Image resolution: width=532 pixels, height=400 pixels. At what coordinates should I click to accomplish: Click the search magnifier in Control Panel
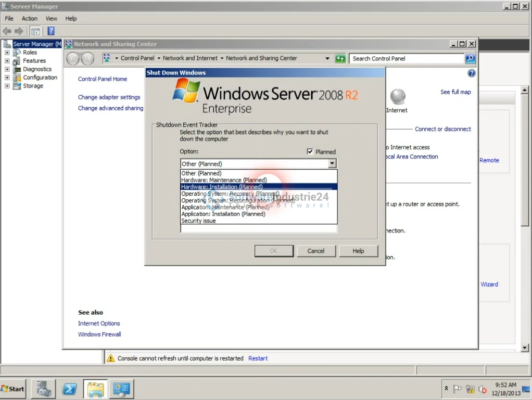point(470,59)
